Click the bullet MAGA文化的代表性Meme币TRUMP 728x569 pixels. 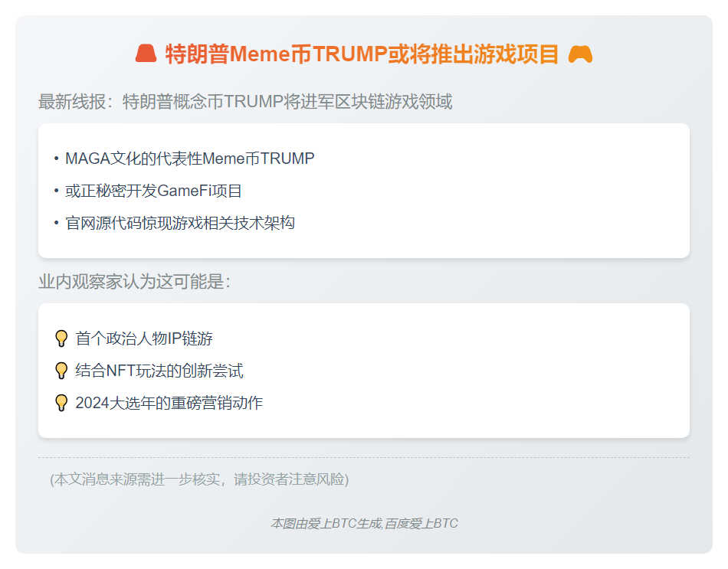point(189,159)
